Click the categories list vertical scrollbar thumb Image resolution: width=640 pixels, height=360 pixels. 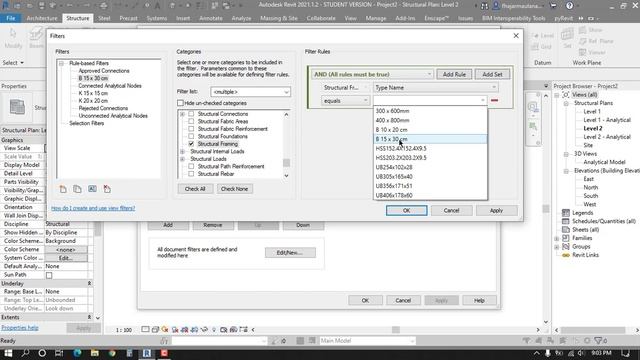(x=287, y=163)
